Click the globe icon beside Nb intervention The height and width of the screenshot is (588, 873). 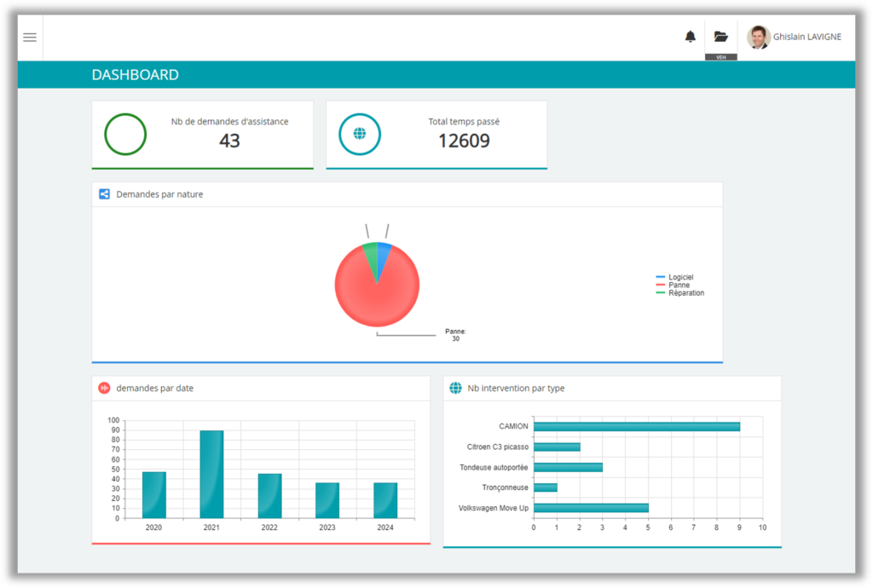point(455,389)
